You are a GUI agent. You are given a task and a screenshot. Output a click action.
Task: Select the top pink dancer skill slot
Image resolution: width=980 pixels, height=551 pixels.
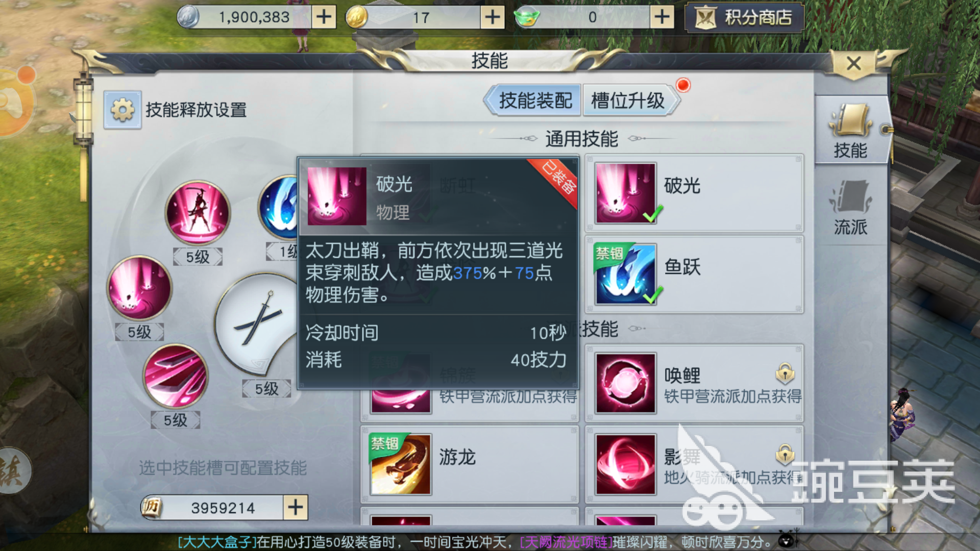(198, 212)
